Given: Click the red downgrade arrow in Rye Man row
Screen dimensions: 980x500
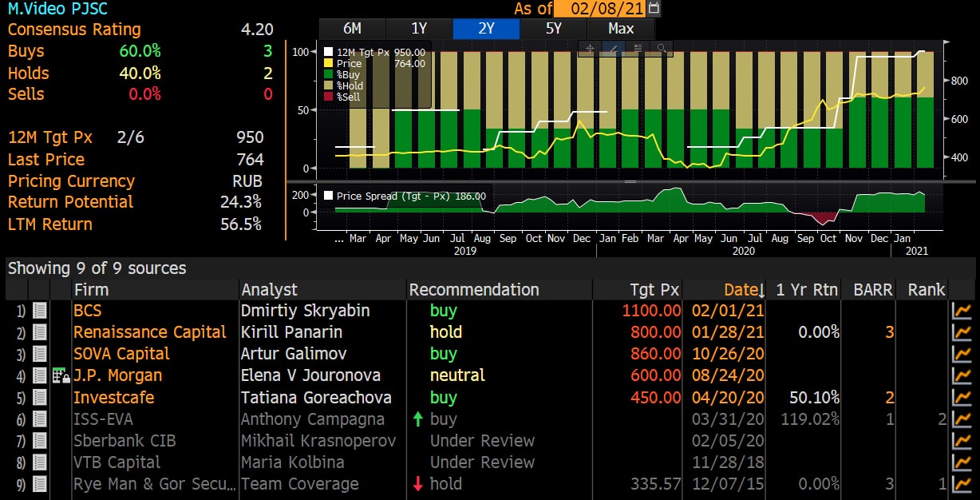Looking at the screenshot, I should tap(417, 484).
